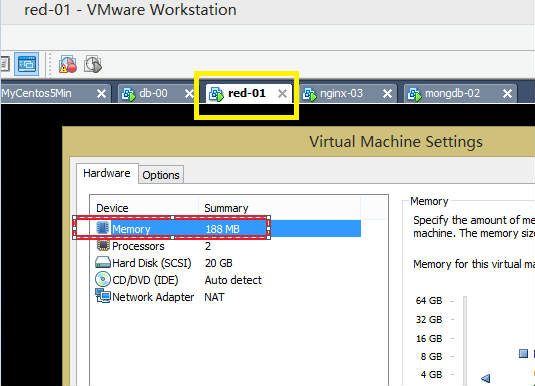The height and width of the screenshot is (386, 535).
Task: Click the 32 GB memory scale label
Action: tap(429, 320)
